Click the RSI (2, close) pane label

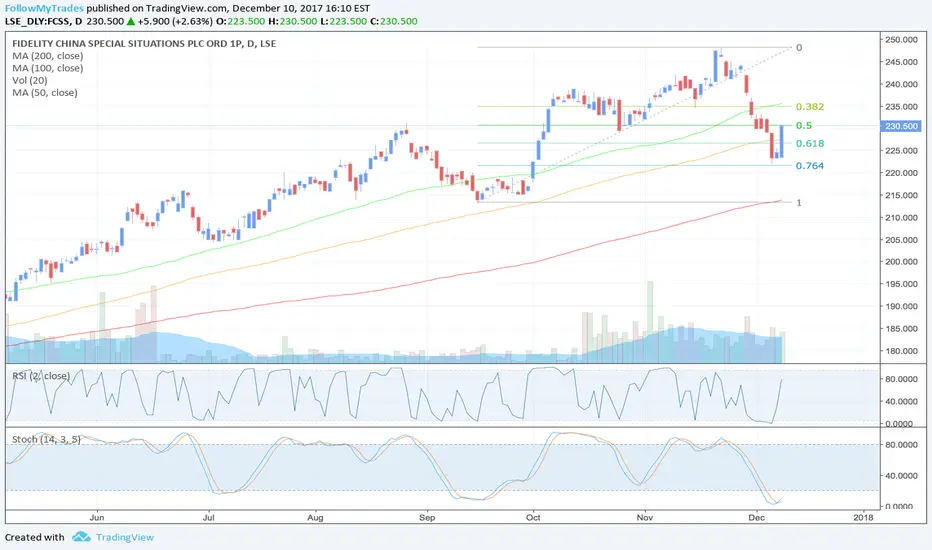(x=41, y=376)
